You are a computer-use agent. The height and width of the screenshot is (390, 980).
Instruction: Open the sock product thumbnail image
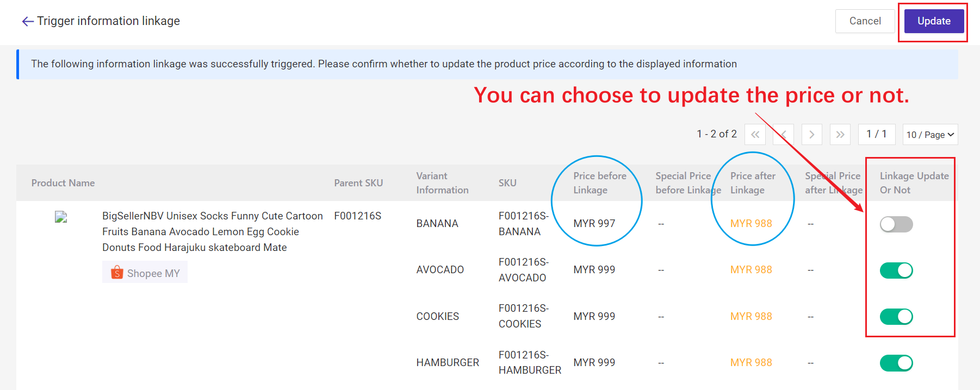61,217
